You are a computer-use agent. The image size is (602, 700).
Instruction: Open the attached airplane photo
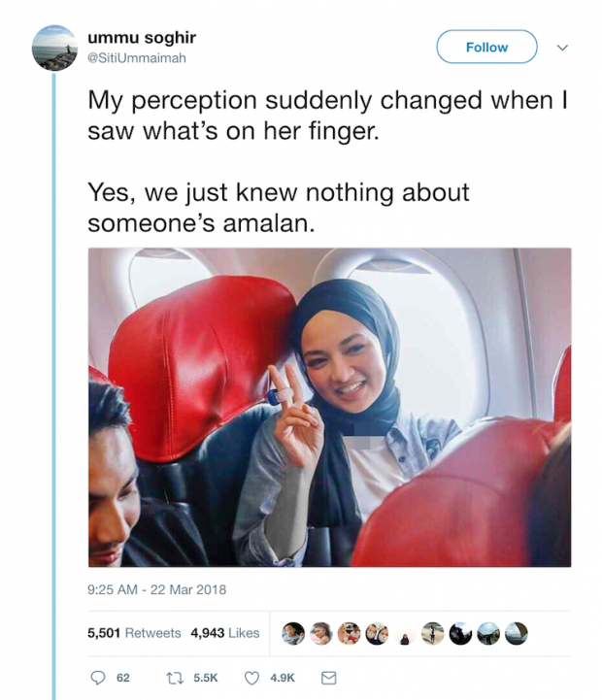(329, 408)
